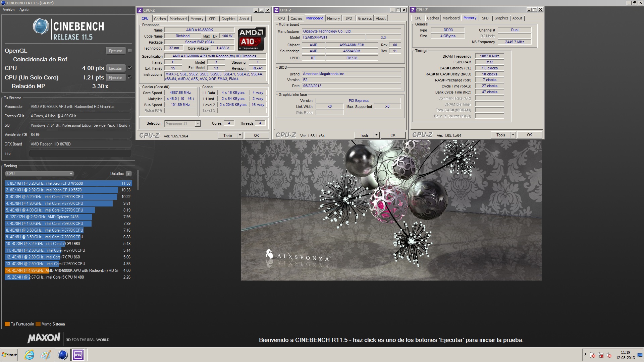Click the NB Frequency value 2445.7 MHz
This screenshot has width=644, height=362.
pos(514,42)
